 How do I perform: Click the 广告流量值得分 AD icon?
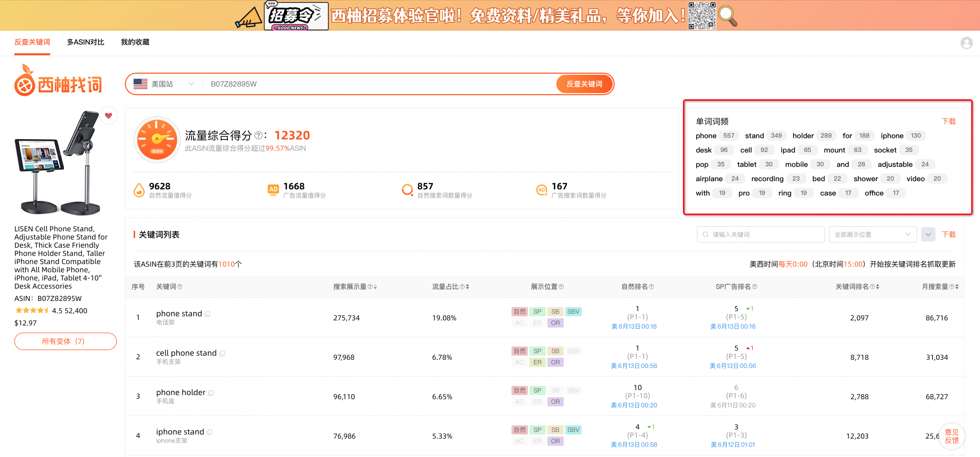tap(273, 189)
